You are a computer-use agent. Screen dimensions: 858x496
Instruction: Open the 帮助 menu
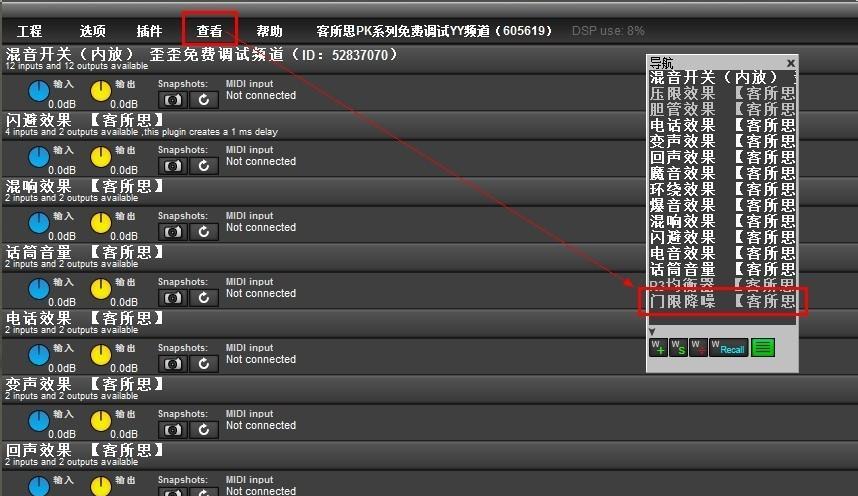(269, 31)
